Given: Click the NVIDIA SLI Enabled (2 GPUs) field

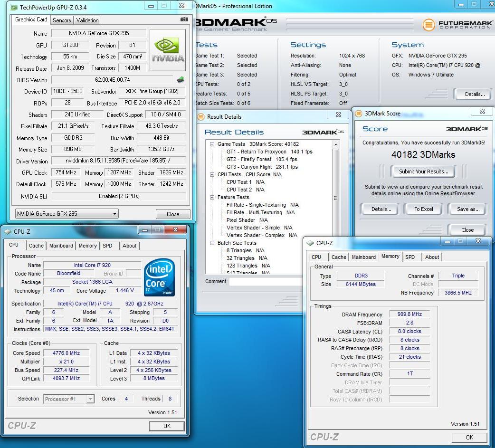Looking at the screenshot, I should click(119, 196).
